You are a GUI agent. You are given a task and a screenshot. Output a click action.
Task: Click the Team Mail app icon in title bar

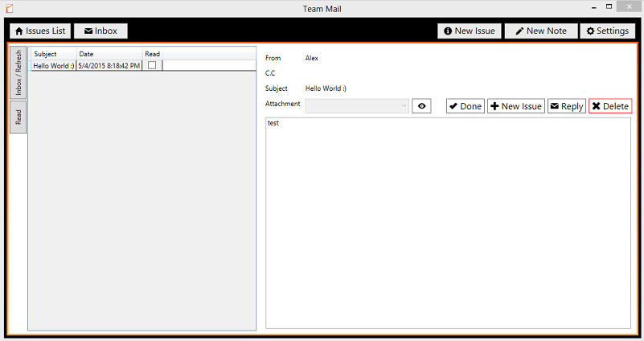click(x=10, y=8)
